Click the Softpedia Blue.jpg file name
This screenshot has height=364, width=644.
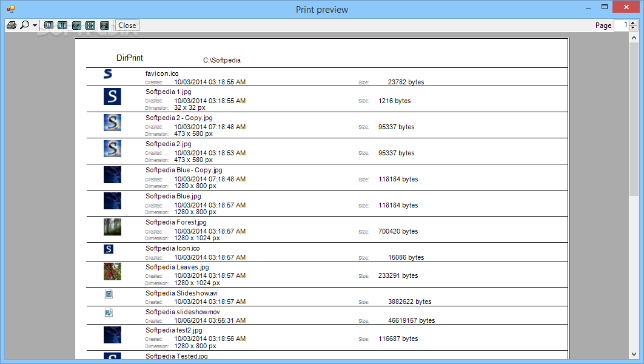[173, 196]
